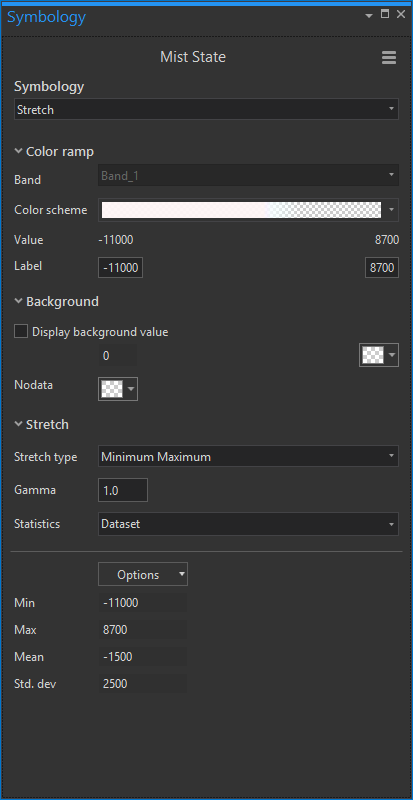413x800 pixels.
Task: Enable Display background value checkbox
Action: pos(21,332)
